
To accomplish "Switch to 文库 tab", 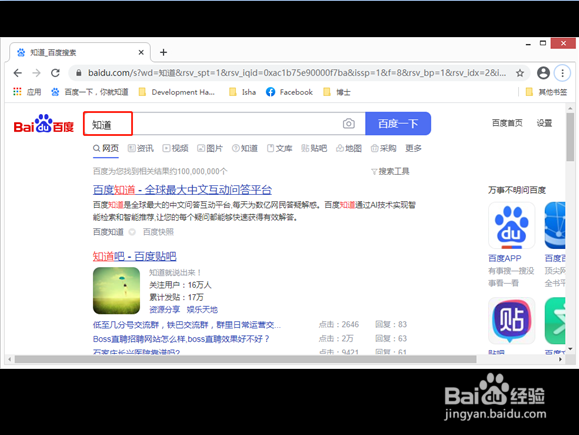I will [x=280, y=148].
